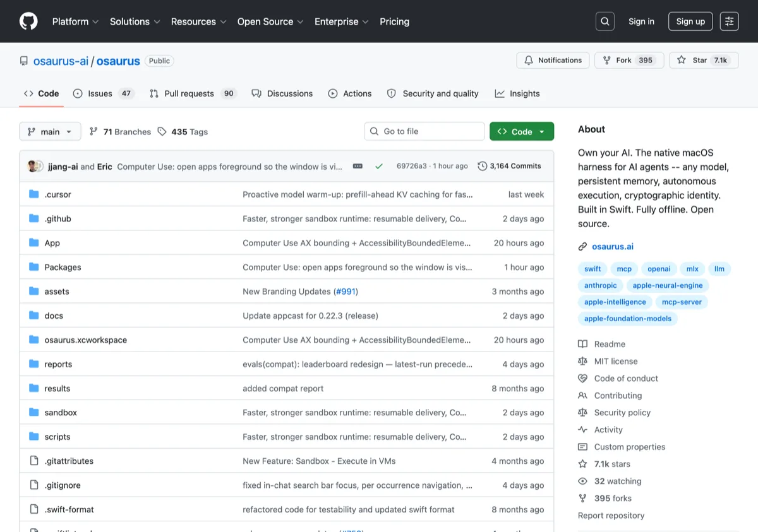This screenshot has height=532, width=758.
Task: Expand the Platform menu
Action: 75,21
